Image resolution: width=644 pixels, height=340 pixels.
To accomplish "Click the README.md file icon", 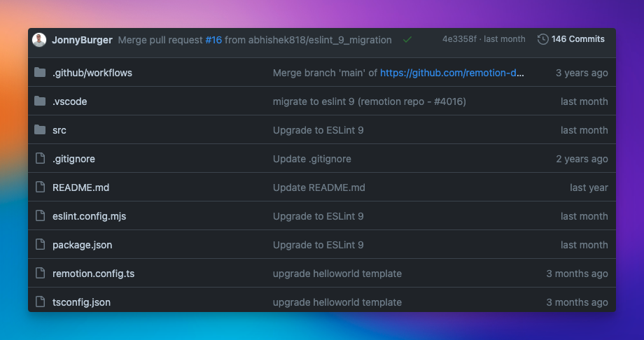I will tap(40, 187).
